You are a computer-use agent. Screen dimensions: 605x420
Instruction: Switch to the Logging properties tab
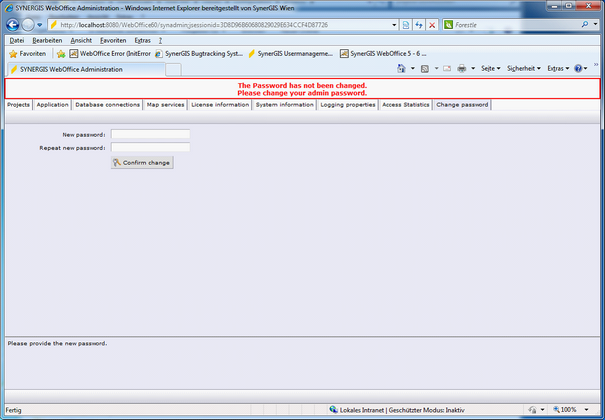pos(348,105)
